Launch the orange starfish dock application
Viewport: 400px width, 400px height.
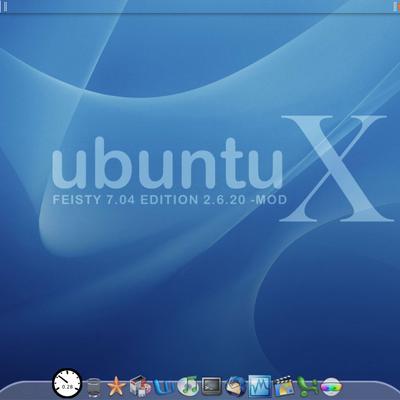(x=116, y=387)
